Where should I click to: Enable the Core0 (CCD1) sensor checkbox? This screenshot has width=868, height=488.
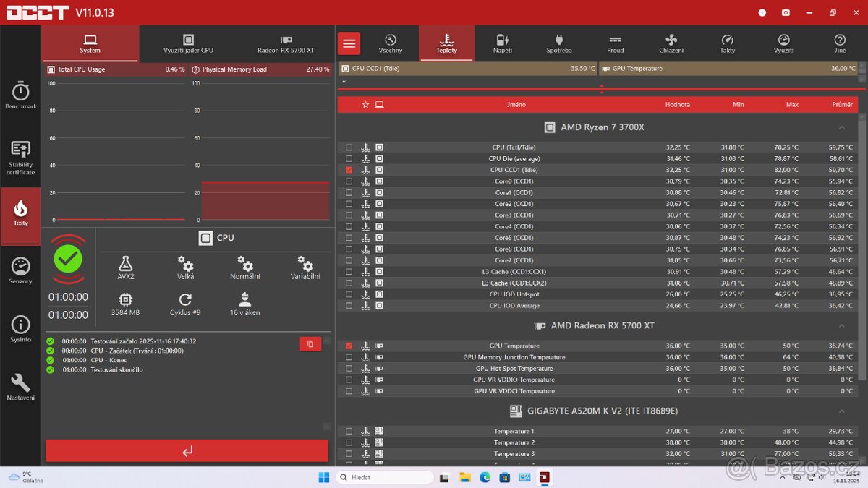(x=349, y=181)
